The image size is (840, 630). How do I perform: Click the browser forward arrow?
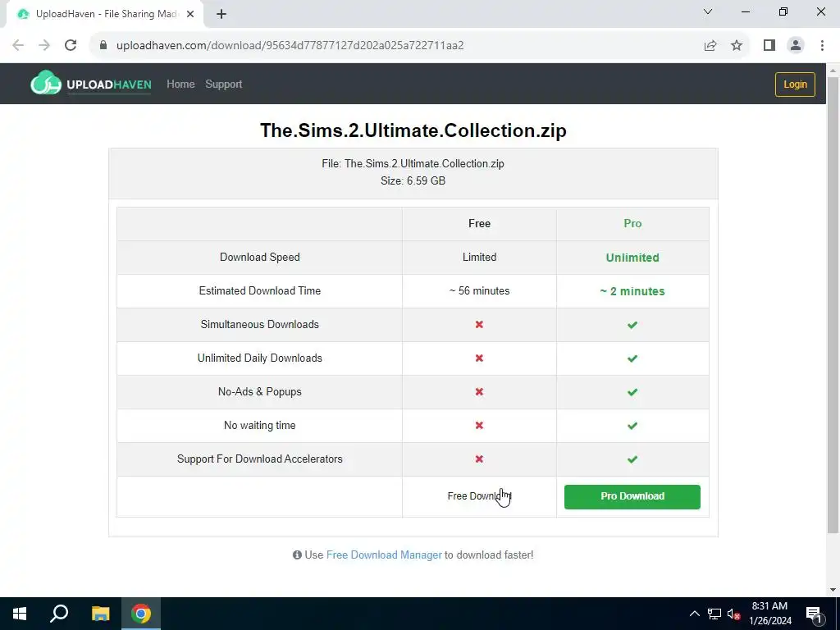pos(44,46)
